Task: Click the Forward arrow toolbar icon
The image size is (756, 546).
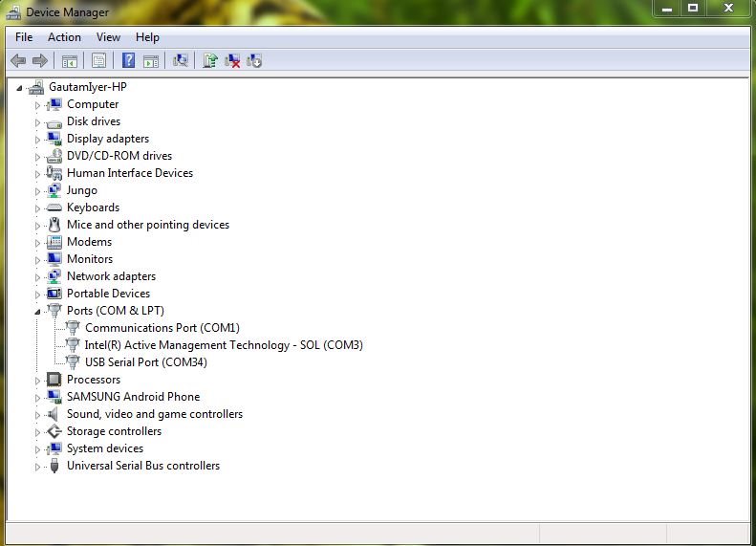Action: pyautogui.click(x=39, y=61)
